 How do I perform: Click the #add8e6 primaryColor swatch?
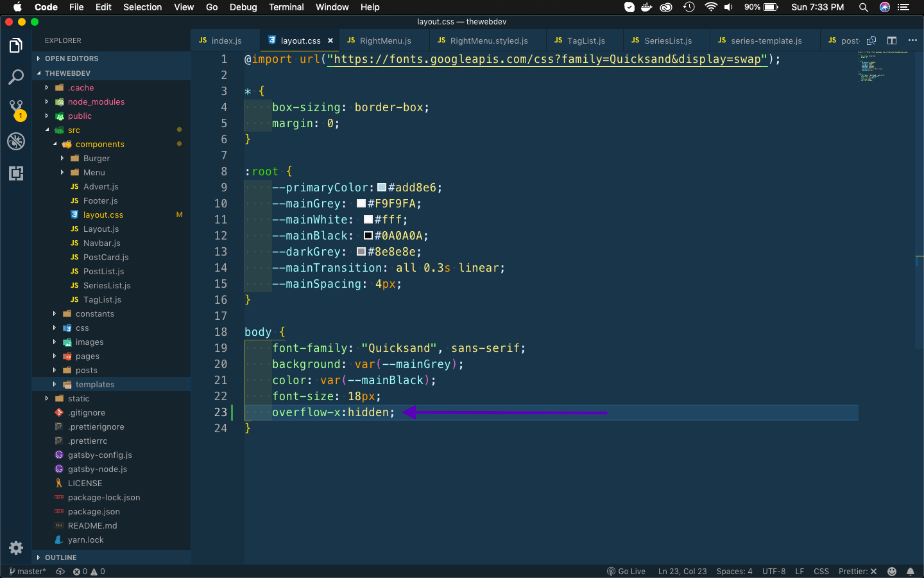click(x=382, y=188)
